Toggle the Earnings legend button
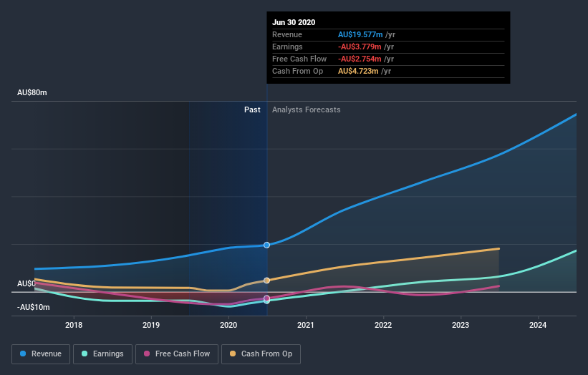Viewport: 588px width, 375px height. [x=102, y=354]
